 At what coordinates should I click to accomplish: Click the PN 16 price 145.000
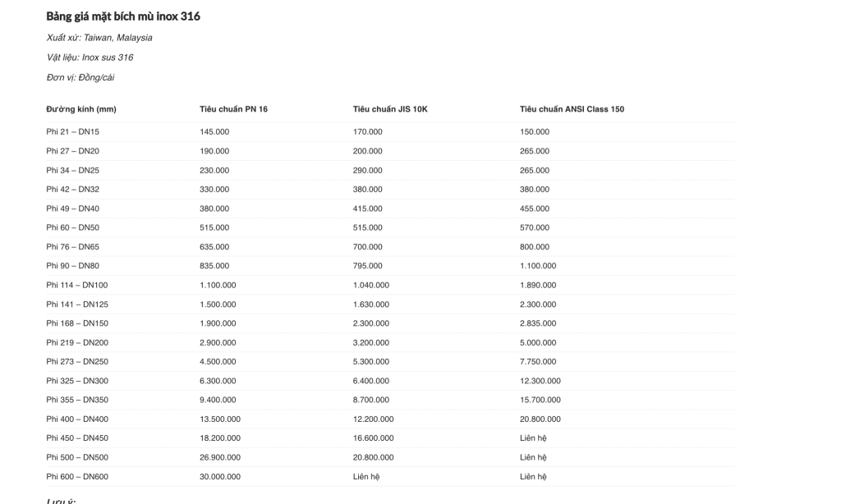point(214,131)
